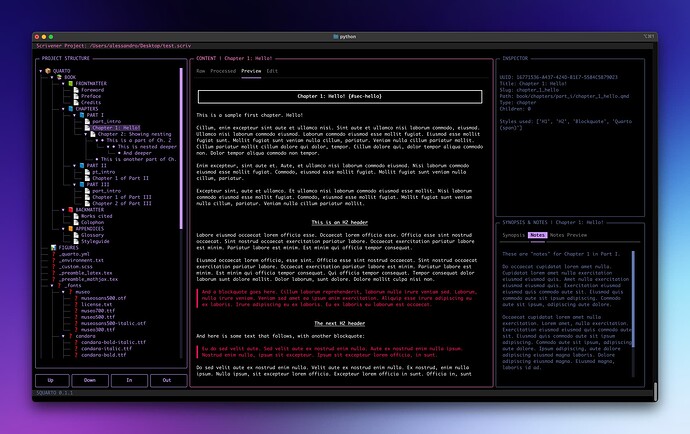
Task: Select license.txt in the museo folder
Action: 96,304
